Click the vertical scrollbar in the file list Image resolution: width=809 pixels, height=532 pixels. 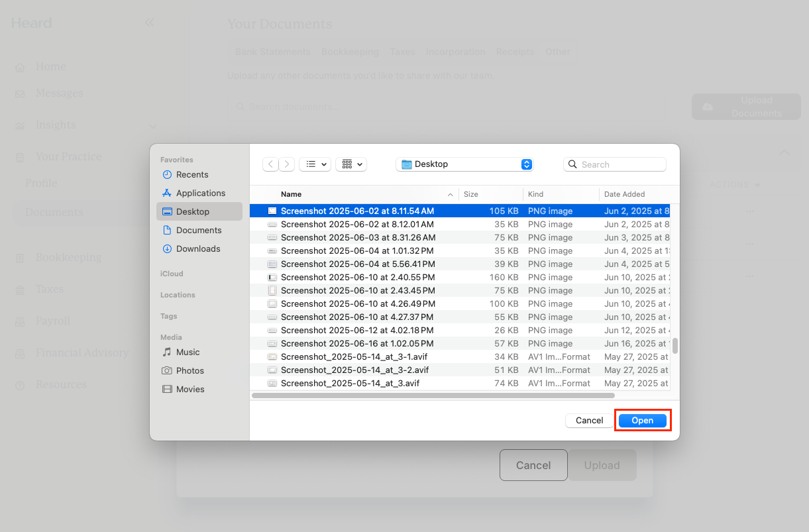[674, 345]
